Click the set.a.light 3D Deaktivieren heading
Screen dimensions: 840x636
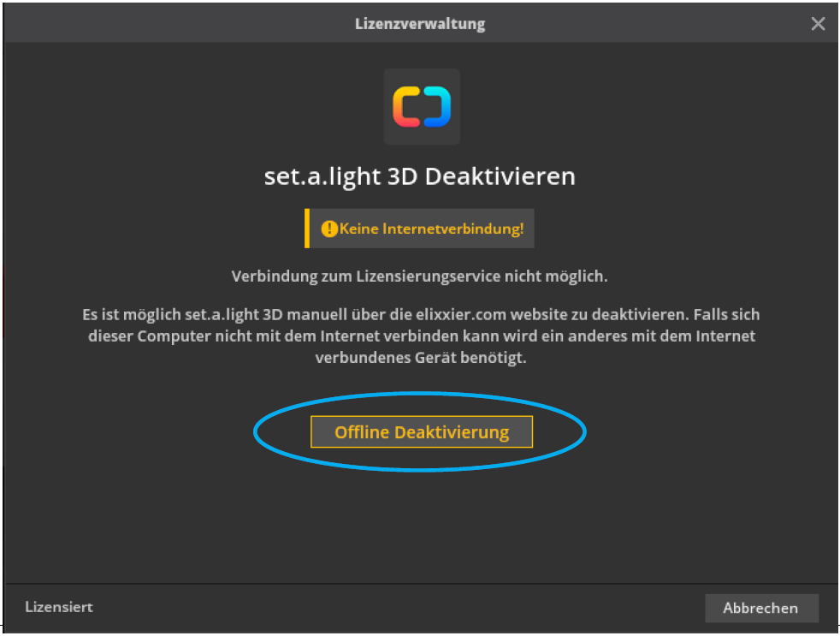point(420,176)
